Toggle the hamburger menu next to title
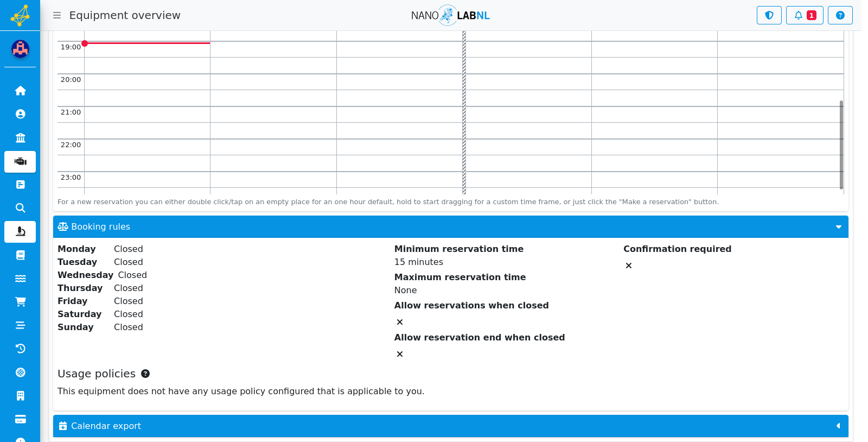This screenshot has width=868, height=442. point(57,15)
